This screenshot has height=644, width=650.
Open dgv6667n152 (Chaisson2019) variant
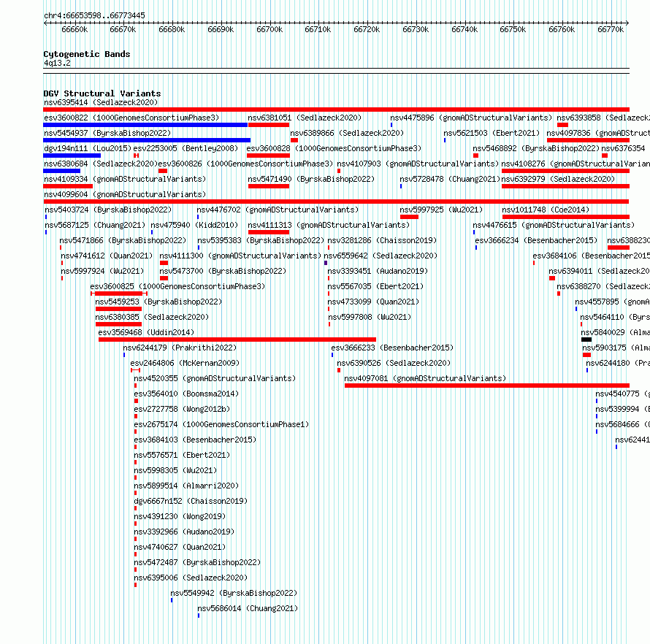pos(191,501)
